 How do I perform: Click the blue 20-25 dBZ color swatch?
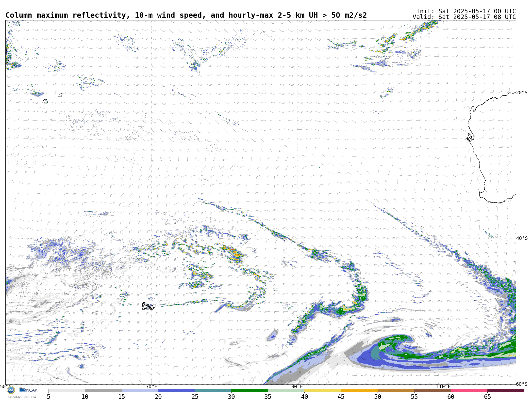177,390
